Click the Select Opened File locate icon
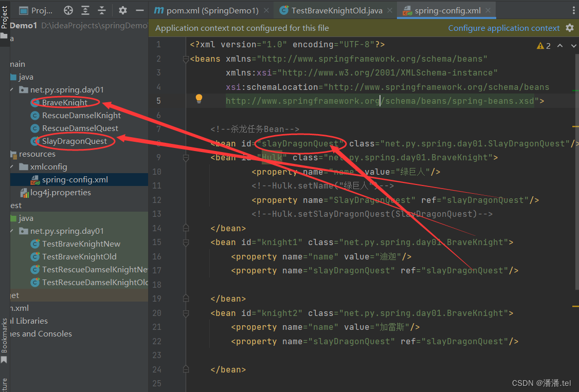 [68, 11]
